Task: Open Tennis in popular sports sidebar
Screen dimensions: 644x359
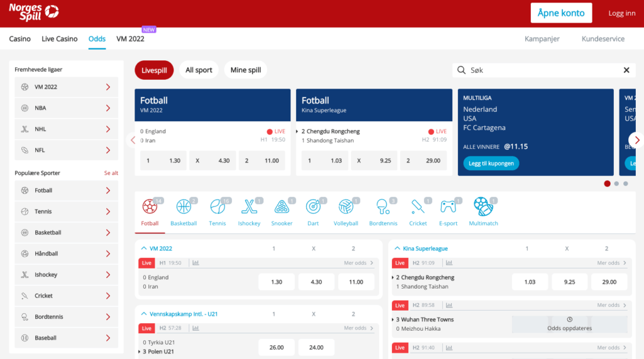Action: (x=66, y=211)
